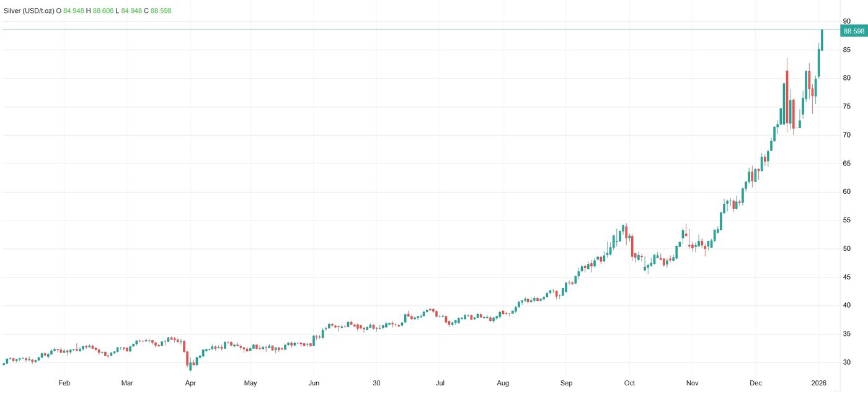Click the Silver (USD/t.oz) chart title
The image size is (868, 394).
point(29,11)
